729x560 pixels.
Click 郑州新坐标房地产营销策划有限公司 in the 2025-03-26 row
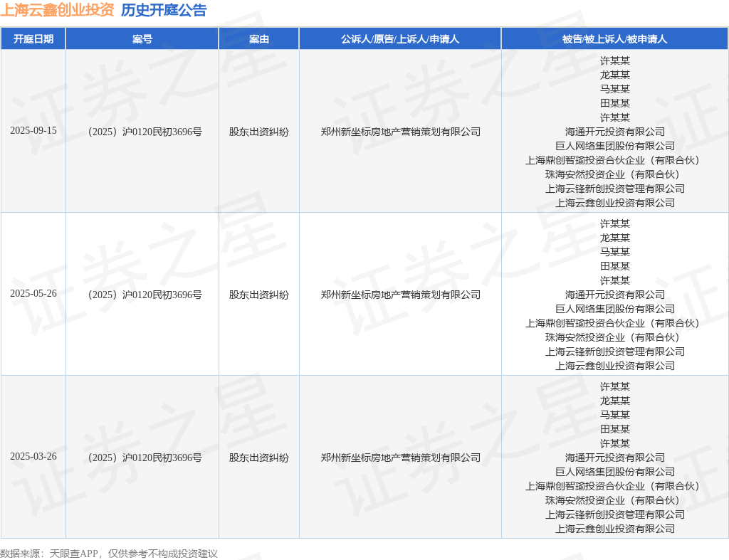pos(400,458)
